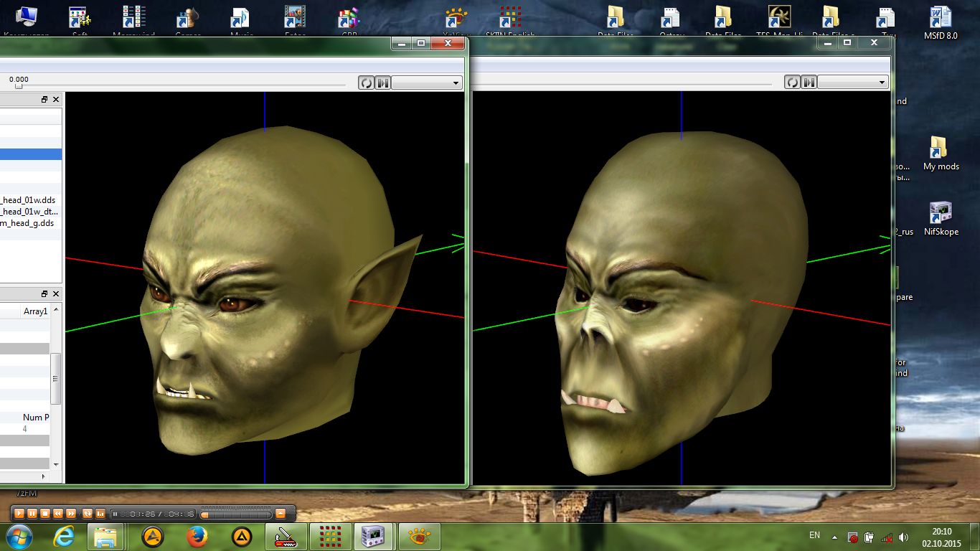
Task: Open My mods folder on desktop
Action: (x=941, y=153)
